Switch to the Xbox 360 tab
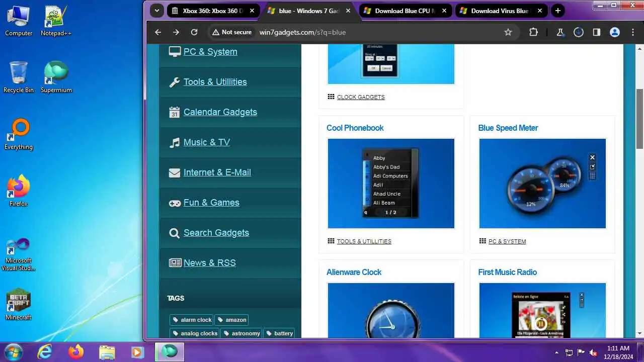 [213, 11]
